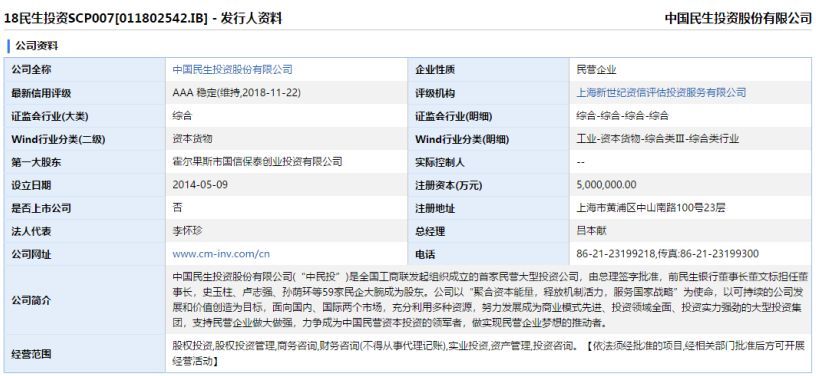This screenshot has width=816, height=376.
Task: Select the 评级机构 label cell
Action: [489, 93]
